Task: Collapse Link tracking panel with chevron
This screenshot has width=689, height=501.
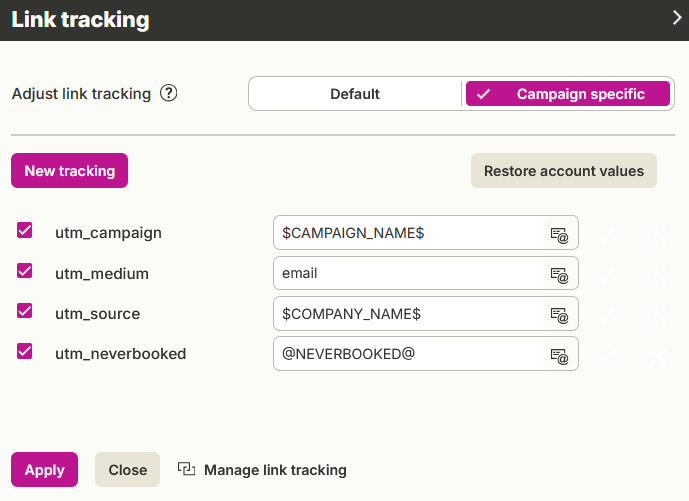Action: [677, 18]
